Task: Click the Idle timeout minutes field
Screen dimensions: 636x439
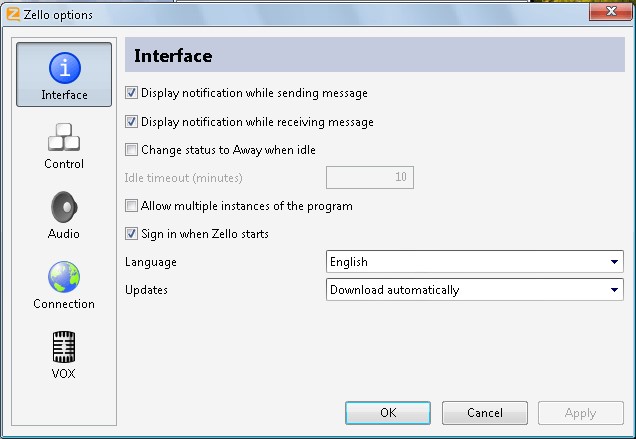Action: [370, 178]
